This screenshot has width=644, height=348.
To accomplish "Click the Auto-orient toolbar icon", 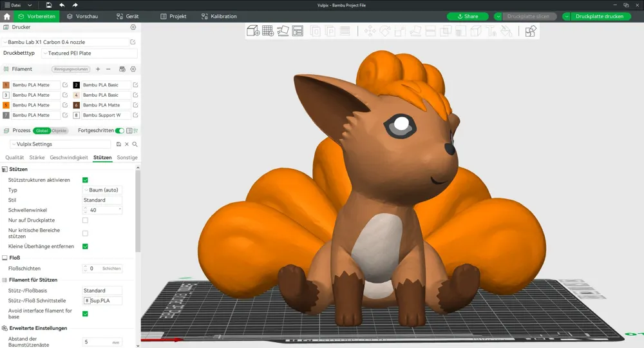I will (x=283, y=31).
